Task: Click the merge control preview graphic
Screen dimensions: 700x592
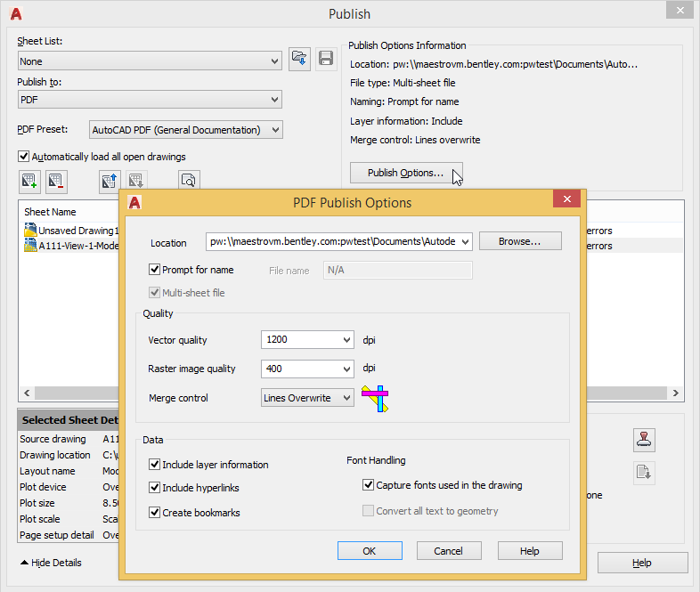Action: coord(378,398)
